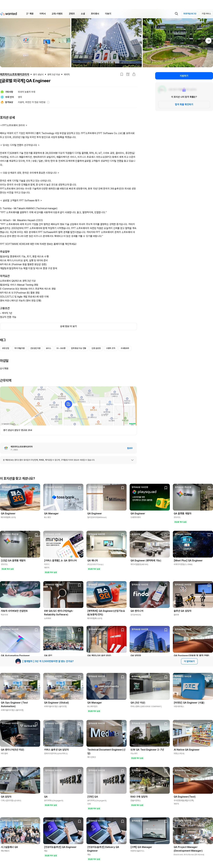Bookmark the 시그널플래너 QA card

[x=36, y=821]
